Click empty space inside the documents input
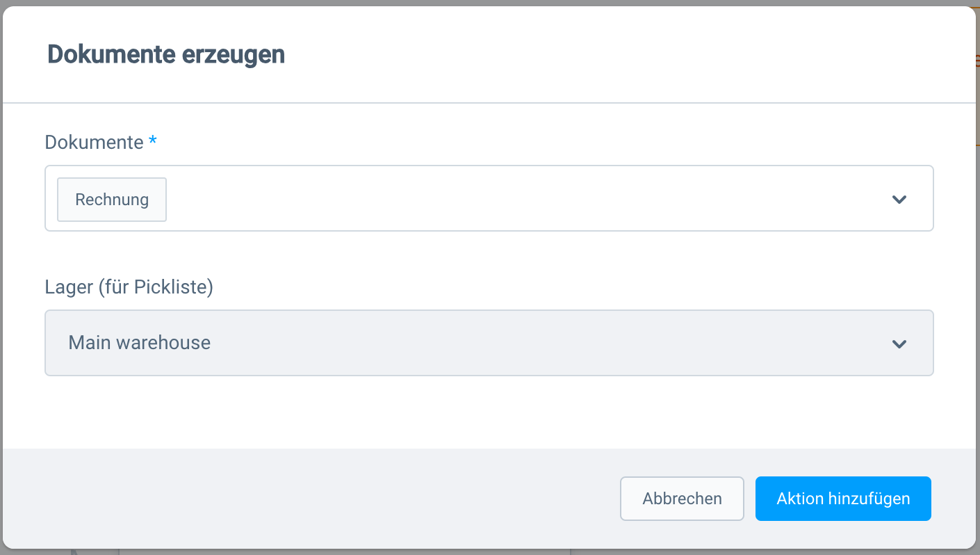This screenshot has width=980, height=555. (x=487, y=200)
